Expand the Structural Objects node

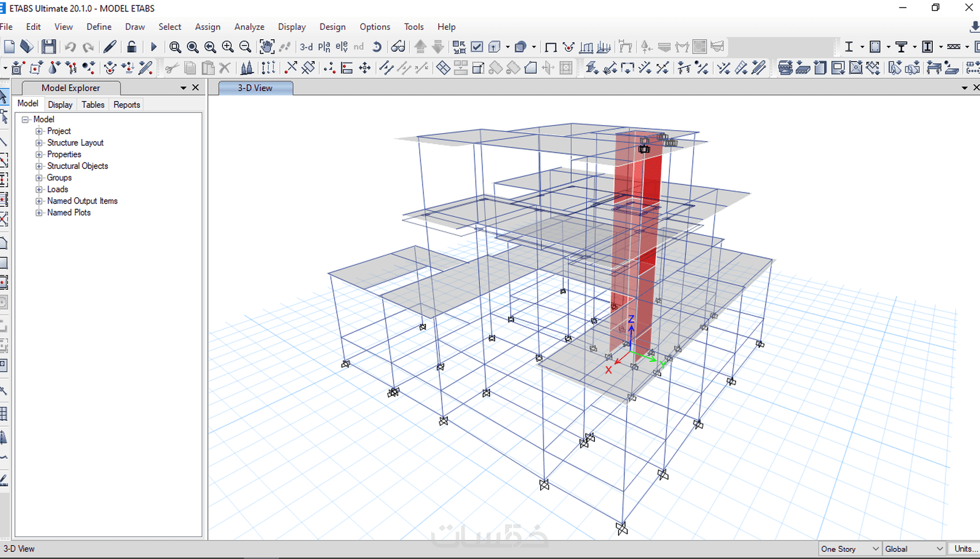point(39,166)
